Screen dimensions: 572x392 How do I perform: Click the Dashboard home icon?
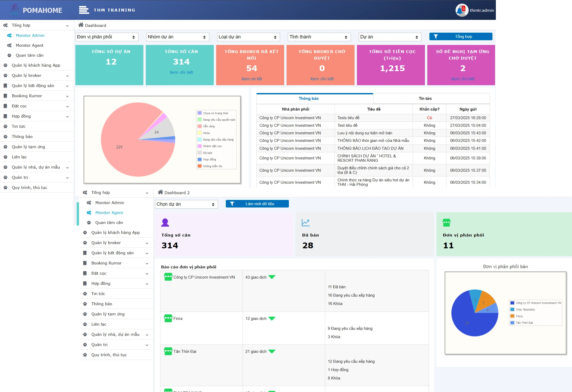[x=81, y=25]
